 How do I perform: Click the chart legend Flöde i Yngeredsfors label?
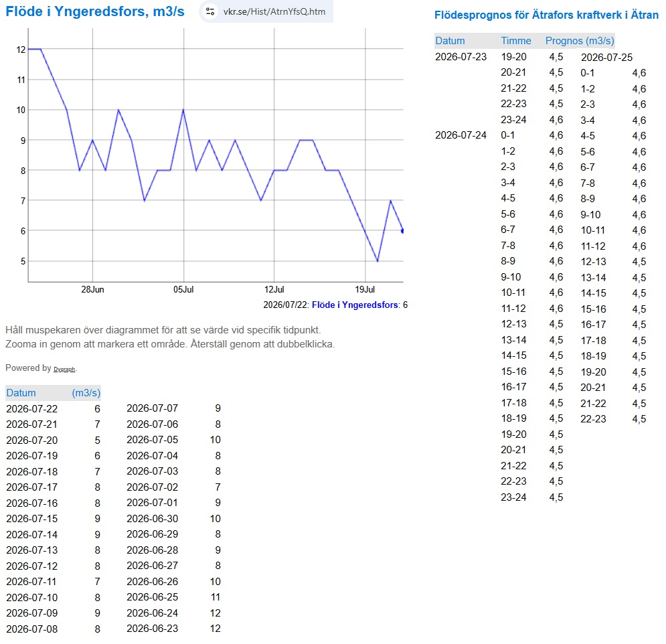[355, 305]
